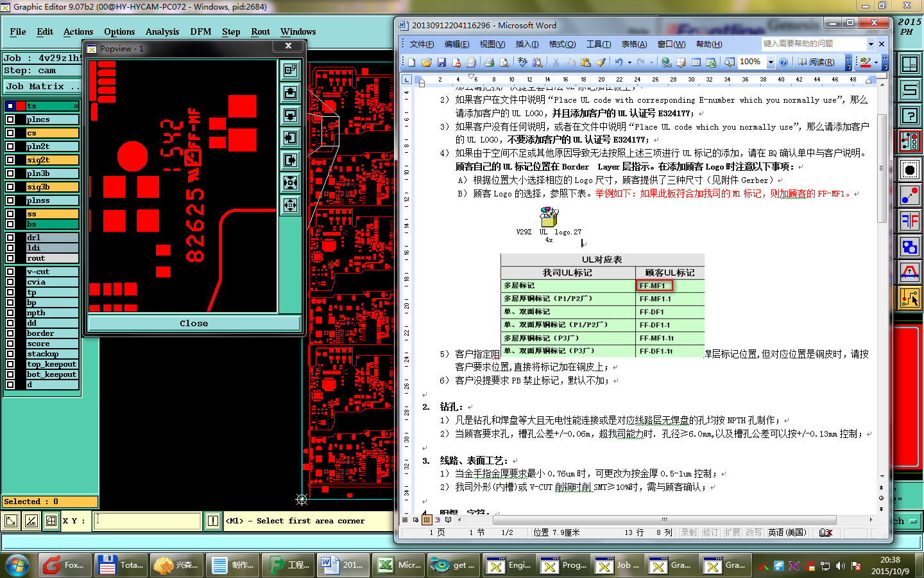Click the Print Preview icon in Word

[x=505, y=62]
